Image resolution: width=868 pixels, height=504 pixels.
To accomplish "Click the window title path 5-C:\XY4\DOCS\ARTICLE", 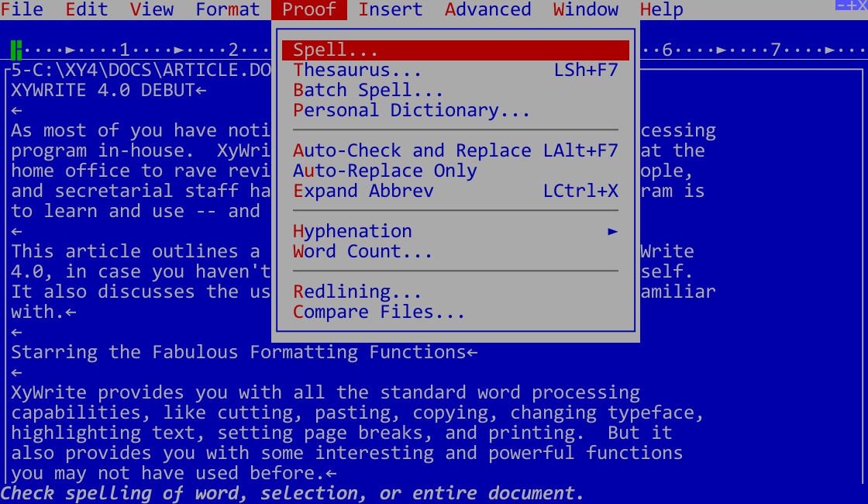I will coord(140,71).
